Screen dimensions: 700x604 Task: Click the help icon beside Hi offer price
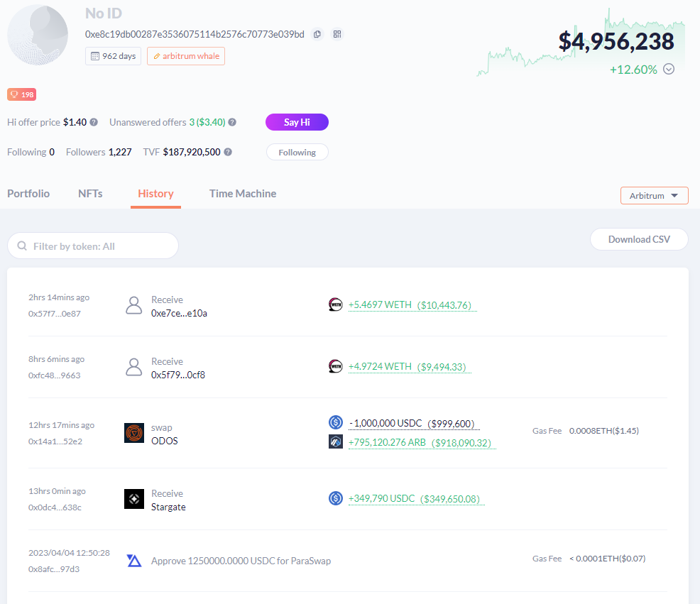(94, 122)
